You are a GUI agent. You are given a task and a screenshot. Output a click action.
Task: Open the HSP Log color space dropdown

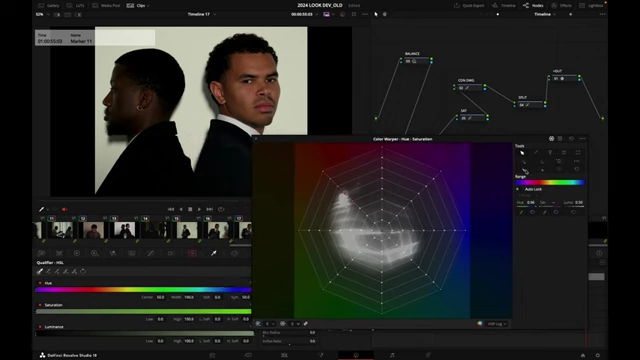pyautogui.click(x=497, y=324)
